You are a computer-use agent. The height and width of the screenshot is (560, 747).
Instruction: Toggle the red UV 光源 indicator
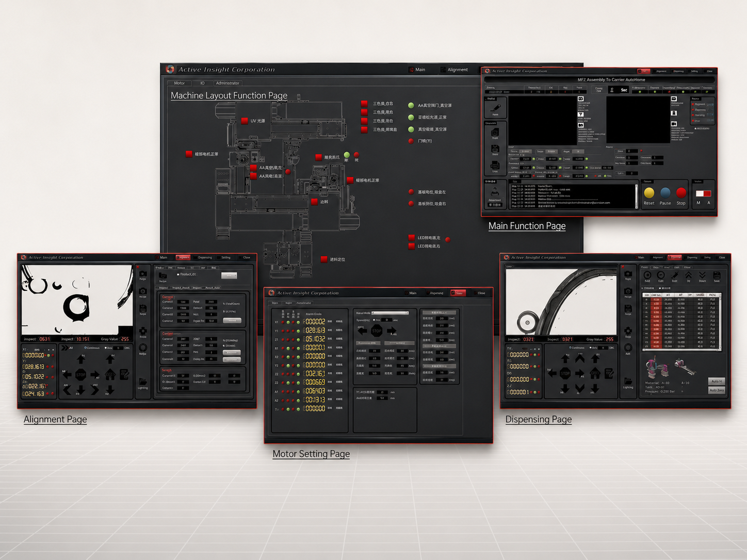pos(245,121)
